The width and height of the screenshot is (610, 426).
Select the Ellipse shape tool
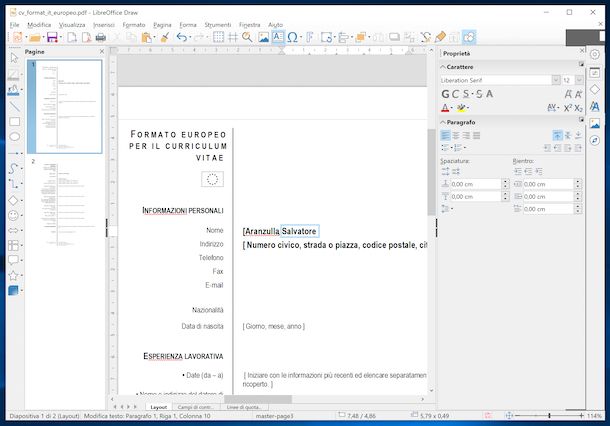[x=14, y=137]
